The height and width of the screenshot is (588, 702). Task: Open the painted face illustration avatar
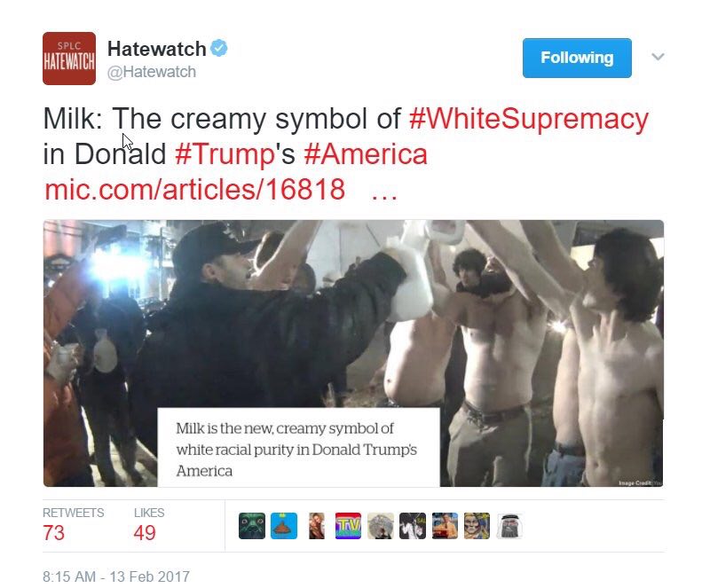click(x=477, y=526)
